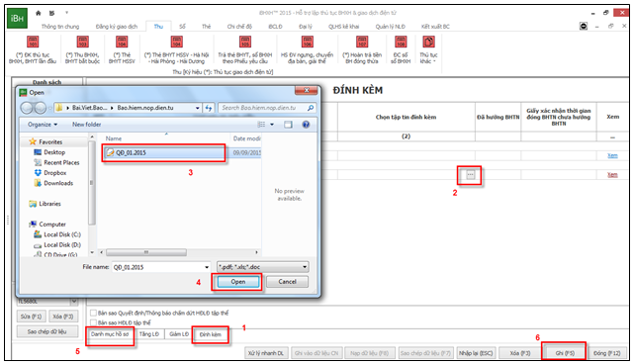Viewport: 634px width, 364px height.
Task: Open the Thu ribbon tab
Action: pyautogui.click(x=158, y=27)
